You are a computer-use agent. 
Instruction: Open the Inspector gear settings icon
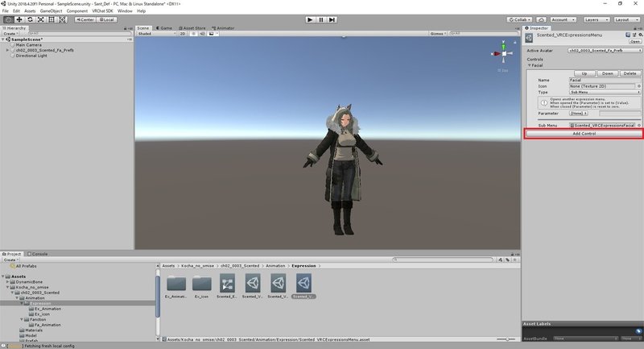click(x=640, y=35)
